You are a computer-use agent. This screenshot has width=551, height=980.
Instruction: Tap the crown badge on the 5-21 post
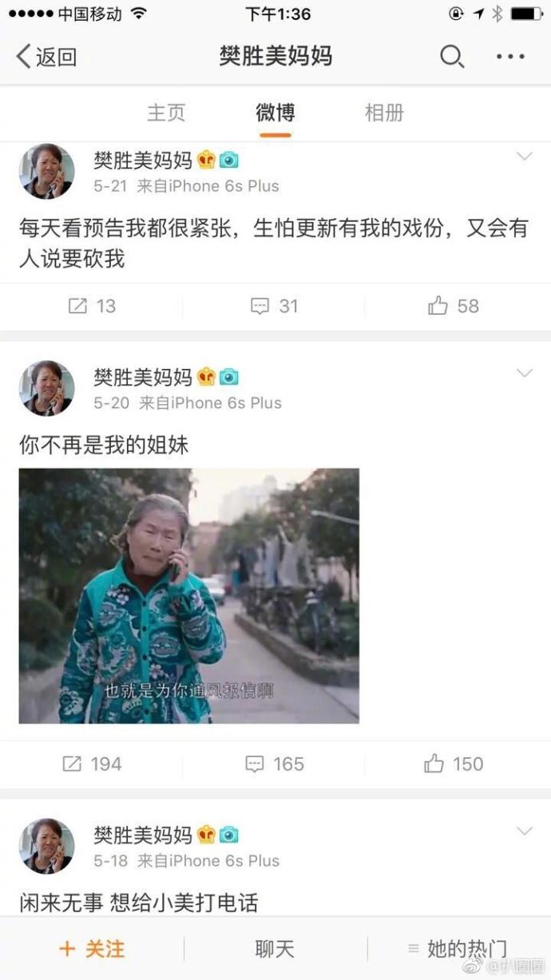[207, 160]
